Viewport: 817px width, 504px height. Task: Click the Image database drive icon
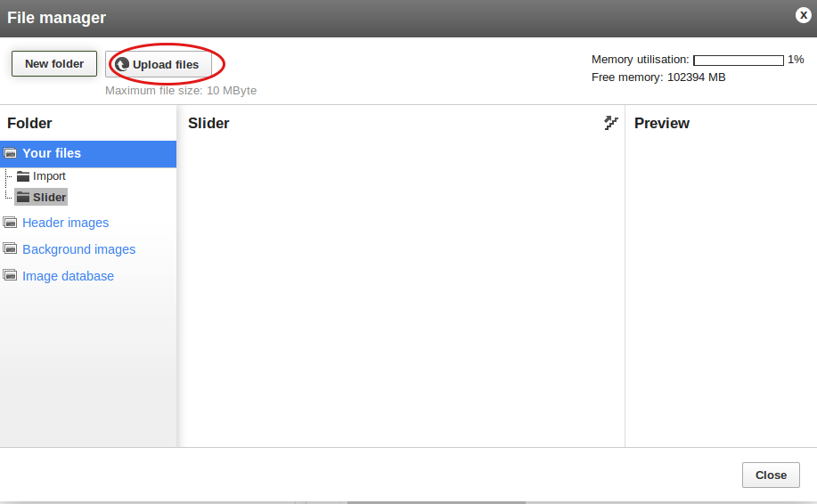point(10,274)
